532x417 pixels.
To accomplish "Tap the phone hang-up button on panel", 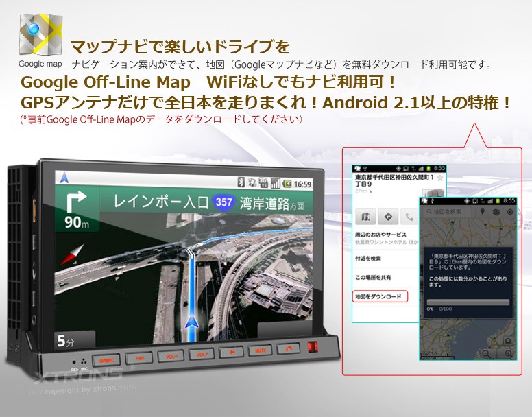I will click(289, 348).
